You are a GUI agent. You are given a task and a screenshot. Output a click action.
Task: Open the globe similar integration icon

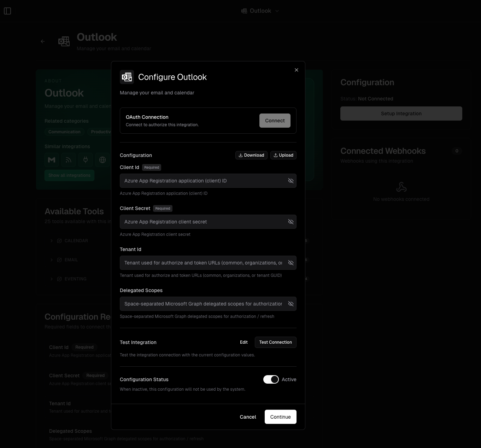[102, 160]
